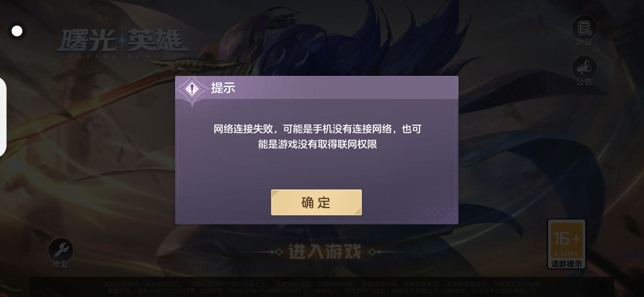Pull the white side handle on left edge
Image resolution: width=644 pixels, height=297 pixels.
point(3,117)
